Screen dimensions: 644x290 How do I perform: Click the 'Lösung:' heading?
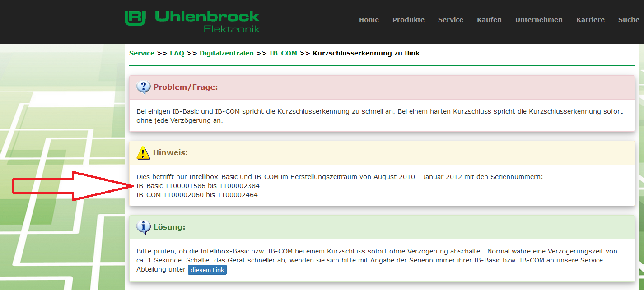click(x=169, y=227)
